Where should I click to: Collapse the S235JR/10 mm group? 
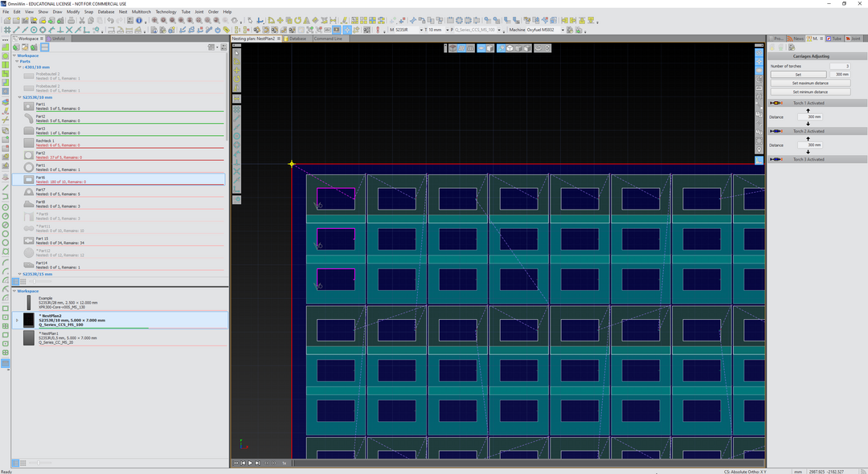[x=19, y=97]
